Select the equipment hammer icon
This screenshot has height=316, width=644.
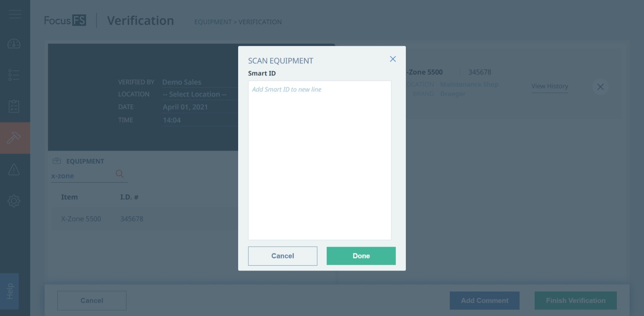coord(14,138)
